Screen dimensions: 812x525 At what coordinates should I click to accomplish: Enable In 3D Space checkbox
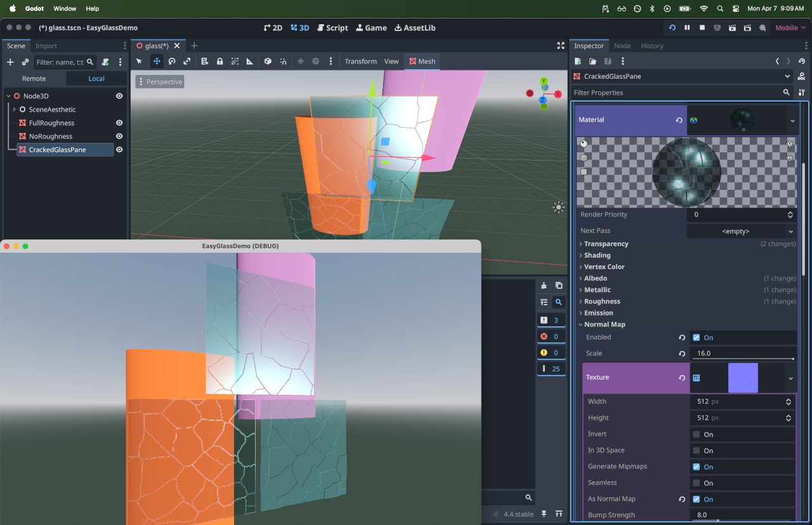[697, 451]
